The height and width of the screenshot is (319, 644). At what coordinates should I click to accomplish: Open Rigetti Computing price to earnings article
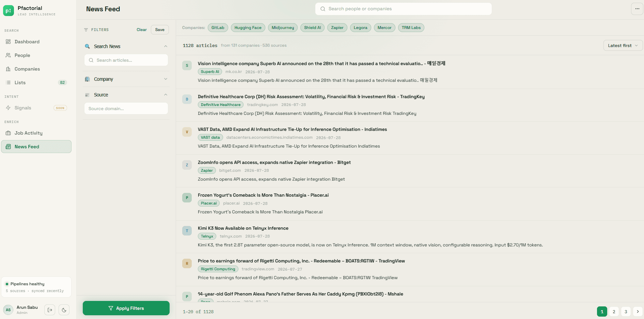click(x=301, y=261)
